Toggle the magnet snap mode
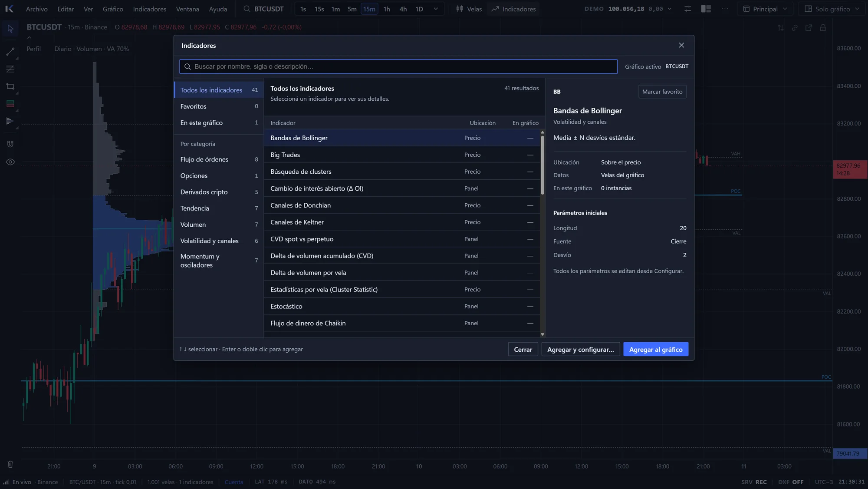The height and width of the screenshot is (489, 868). click(x=10, y=144)
